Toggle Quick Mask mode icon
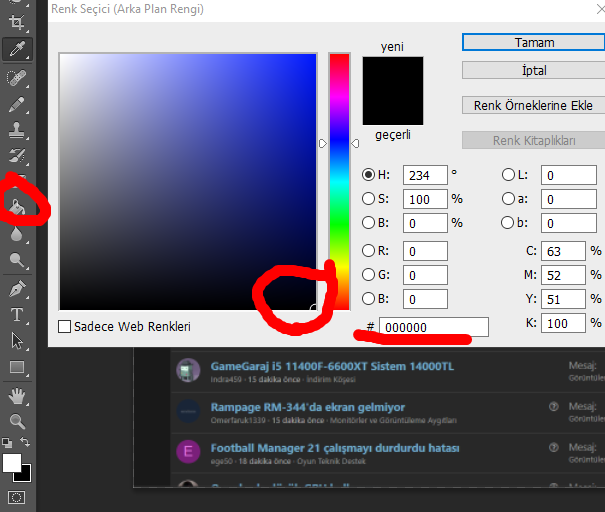 pyautogui.click(x=16, y=497)
